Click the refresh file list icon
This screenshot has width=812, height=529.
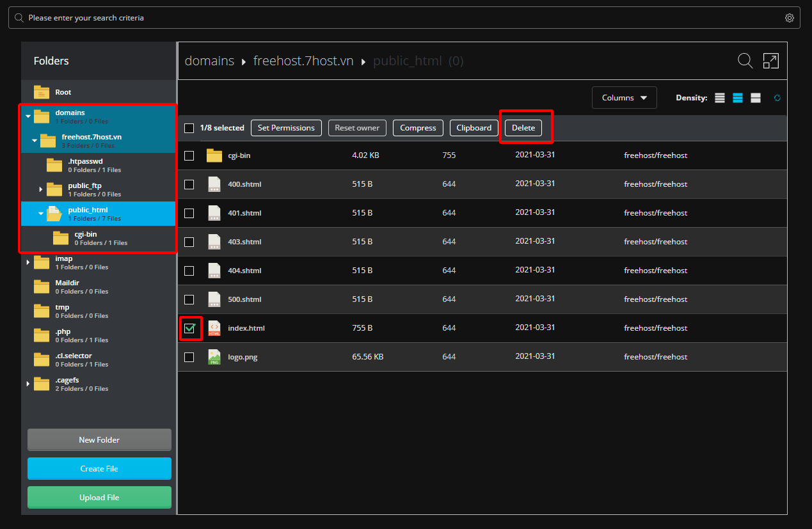[777, 98]
